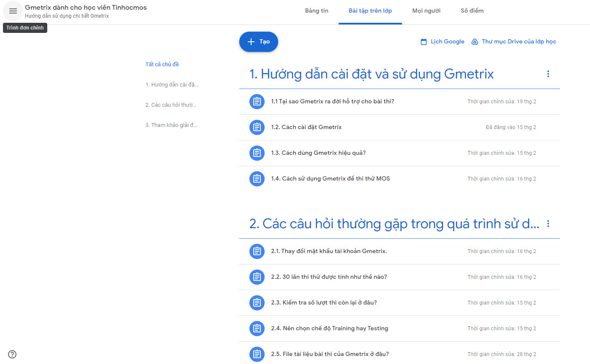Switch to Bảng tin tab
This screenshot has width=590, height=364.
coord(317,11)
